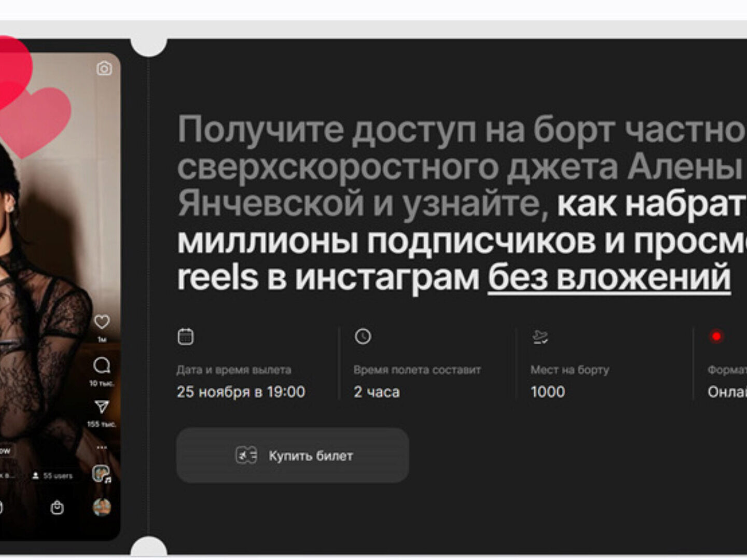The height and width of the screenshot is (560, 747).
Task: Click the calendar icon above departure date
Action: point(186,337)
